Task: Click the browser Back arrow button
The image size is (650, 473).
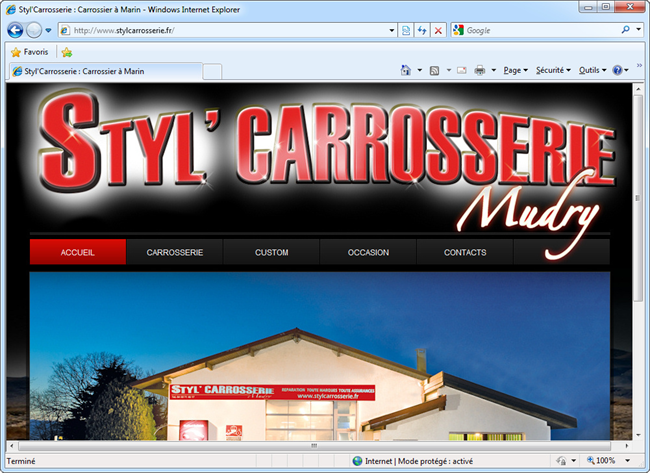Action: 15,30
